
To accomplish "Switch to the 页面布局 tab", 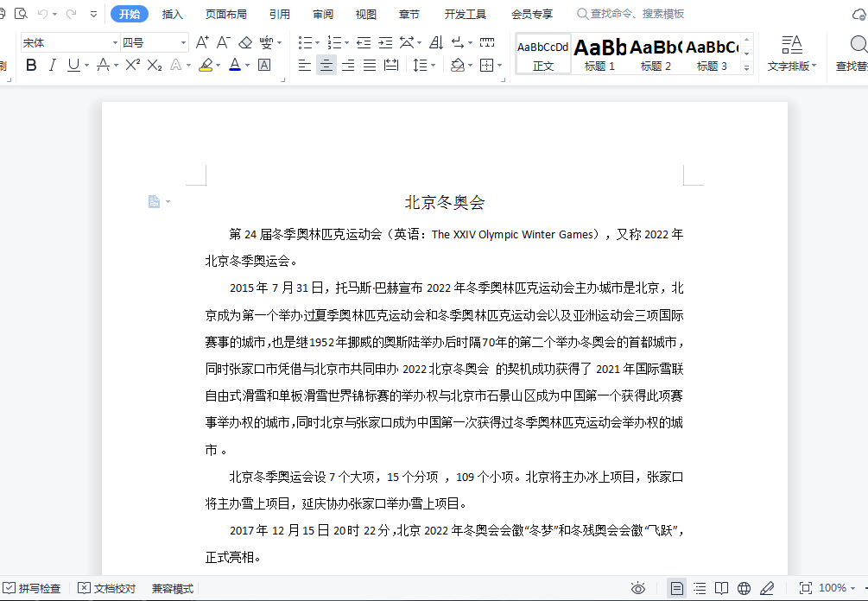I will [225, 14].
